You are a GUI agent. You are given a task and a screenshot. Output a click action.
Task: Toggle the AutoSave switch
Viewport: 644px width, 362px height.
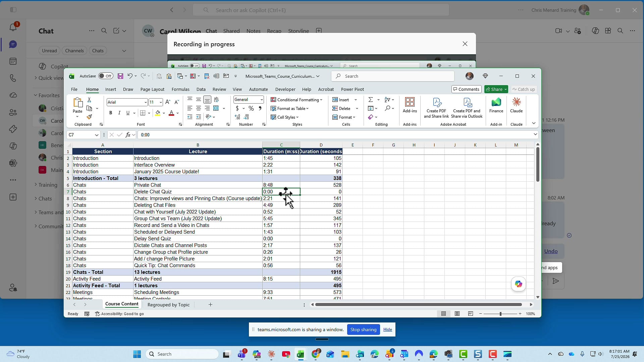106,76
